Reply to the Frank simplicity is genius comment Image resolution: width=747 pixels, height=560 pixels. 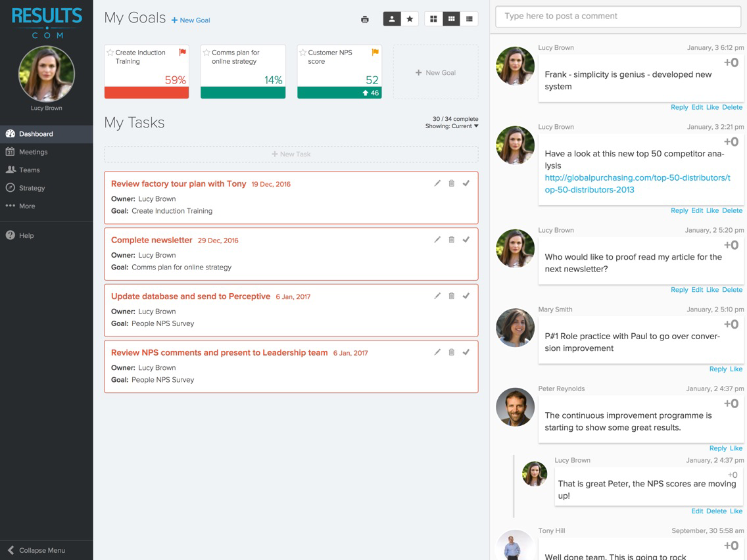(679, 107)
